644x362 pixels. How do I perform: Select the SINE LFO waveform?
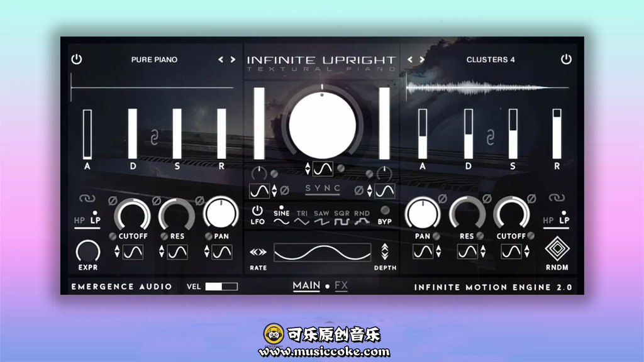pos(281,217)
